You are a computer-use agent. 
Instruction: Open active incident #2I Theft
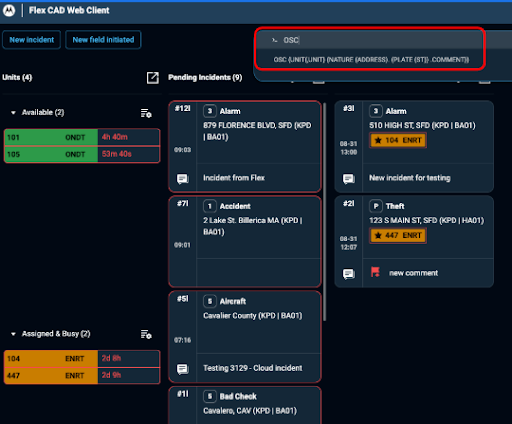(x=414, y=242)
